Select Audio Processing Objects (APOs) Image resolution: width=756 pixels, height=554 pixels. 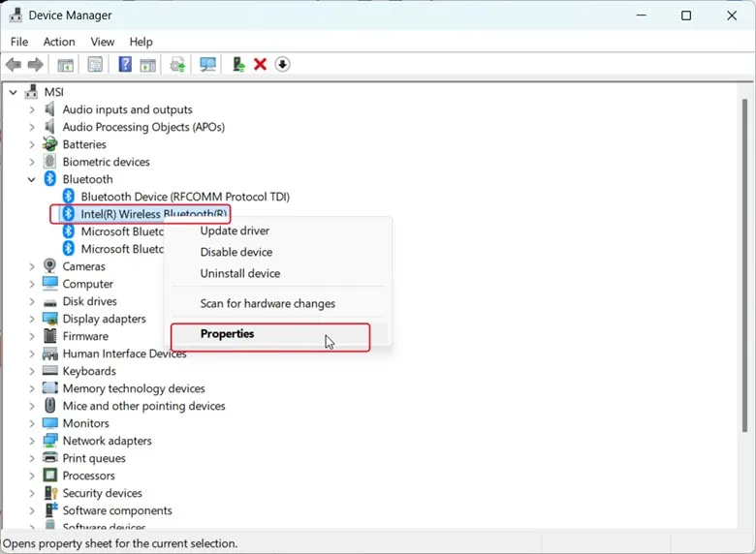[x=143, y=127]
